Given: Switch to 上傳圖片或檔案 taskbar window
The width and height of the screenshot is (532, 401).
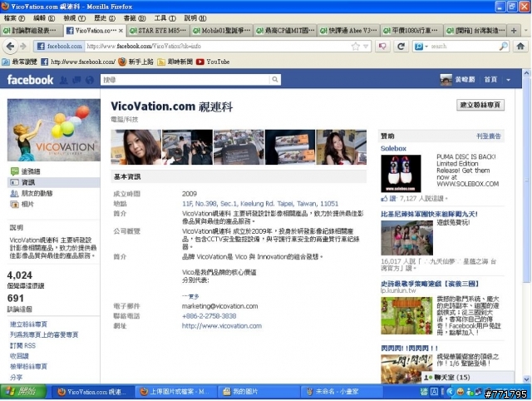Looking at the screenshot, I should click(175, 392).
